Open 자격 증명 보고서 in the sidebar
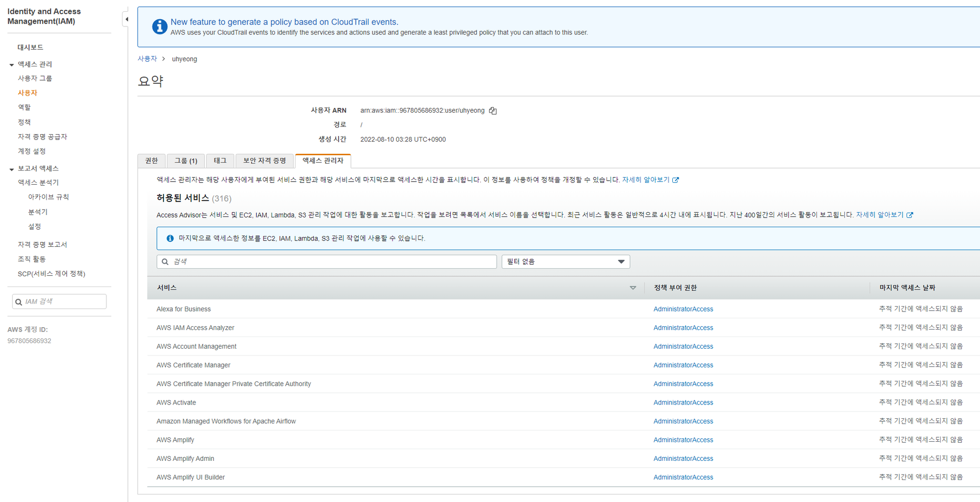 click(43, 244)
